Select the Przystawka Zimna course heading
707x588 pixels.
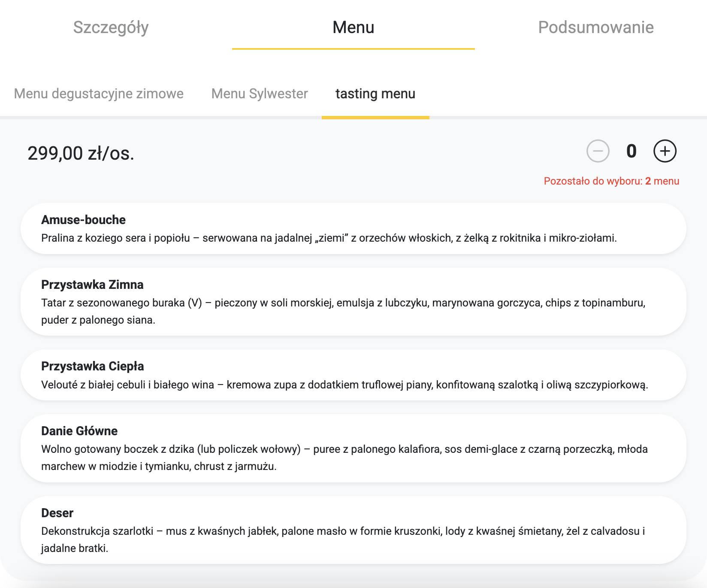coord(92,285)
